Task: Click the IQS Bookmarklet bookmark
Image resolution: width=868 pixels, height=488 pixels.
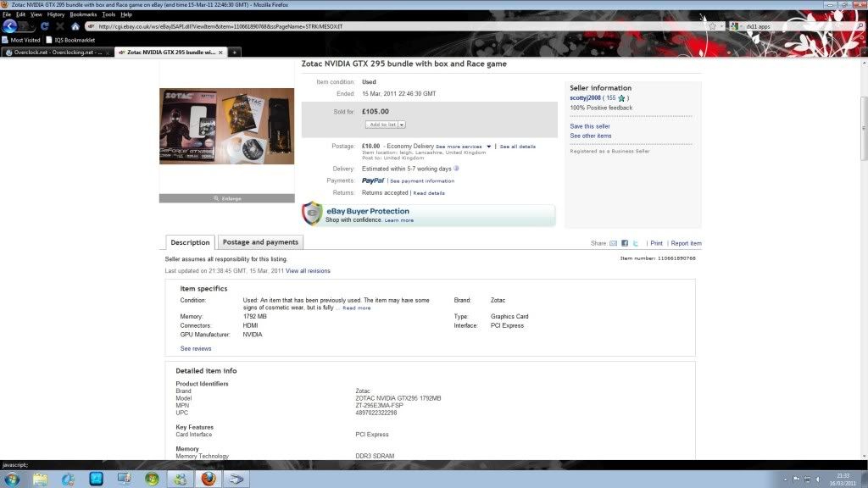Action: 70,40
